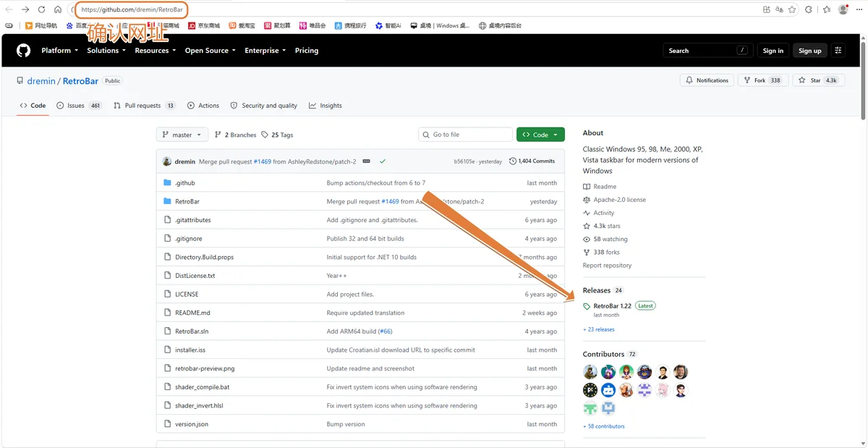
Task: Switch to the Code tab
Action: click(x=33, y=106)
